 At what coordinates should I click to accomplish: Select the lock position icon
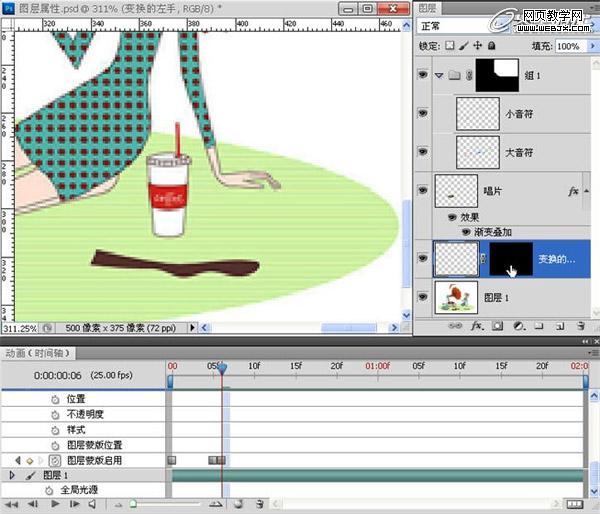(x=476, y=46)
